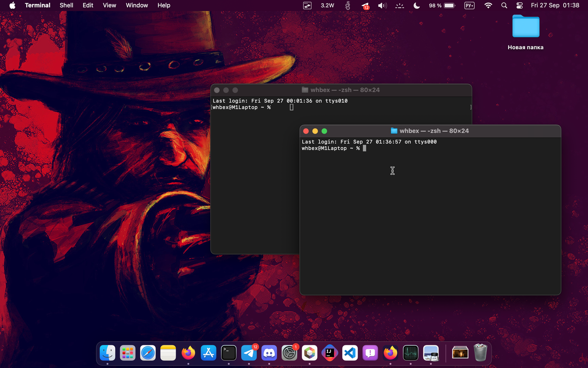588x368 pixels.
Task: Open the Window menu
Action: point(137,6)
